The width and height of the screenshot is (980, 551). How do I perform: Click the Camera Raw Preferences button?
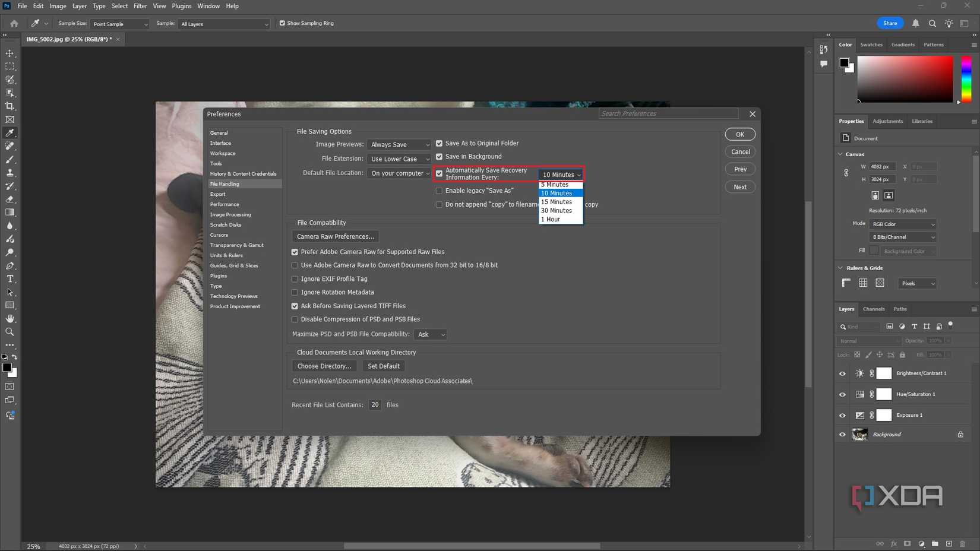335,236
